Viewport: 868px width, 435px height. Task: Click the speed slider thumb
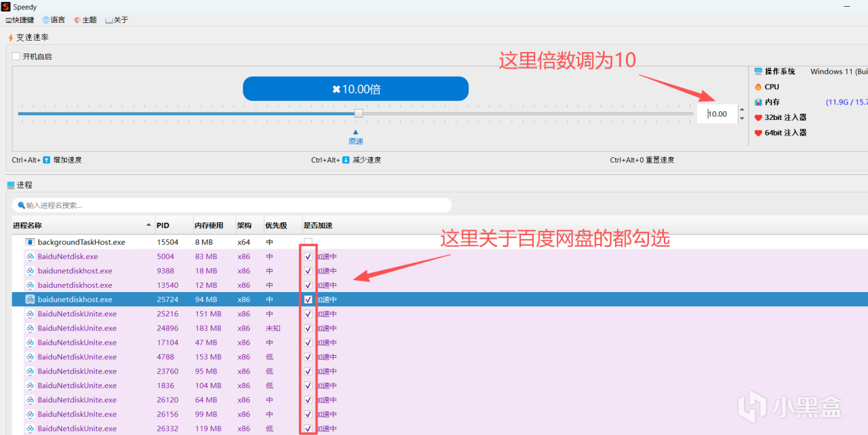pos(359,113)
